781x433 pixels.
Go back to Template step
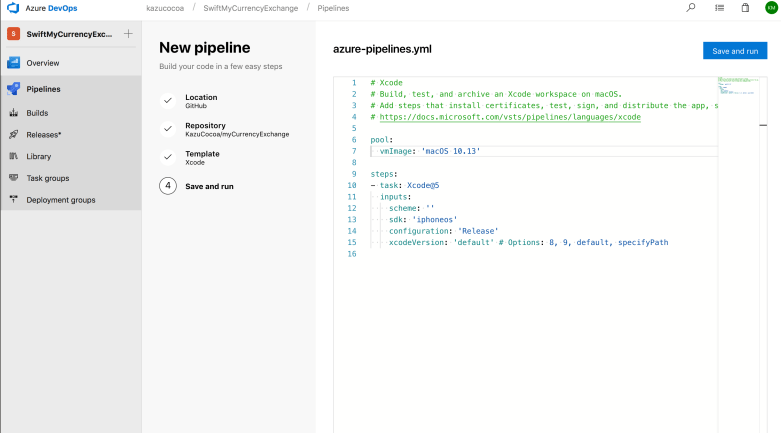202,157
